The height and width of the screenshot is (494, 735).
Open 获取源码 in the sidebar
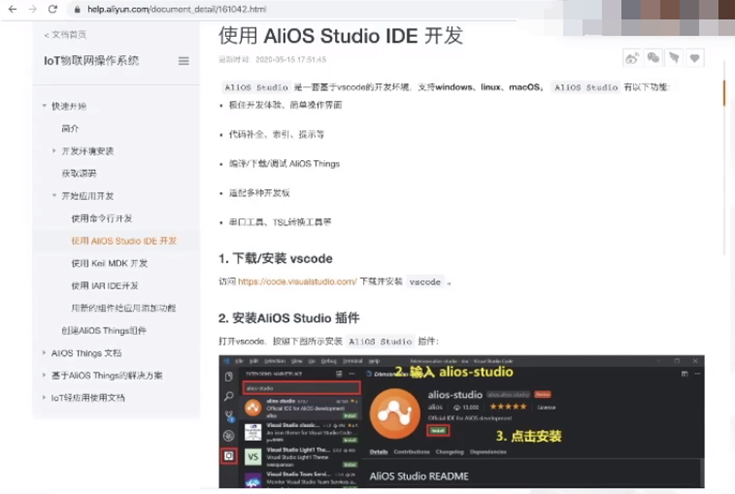coord(79,173)
